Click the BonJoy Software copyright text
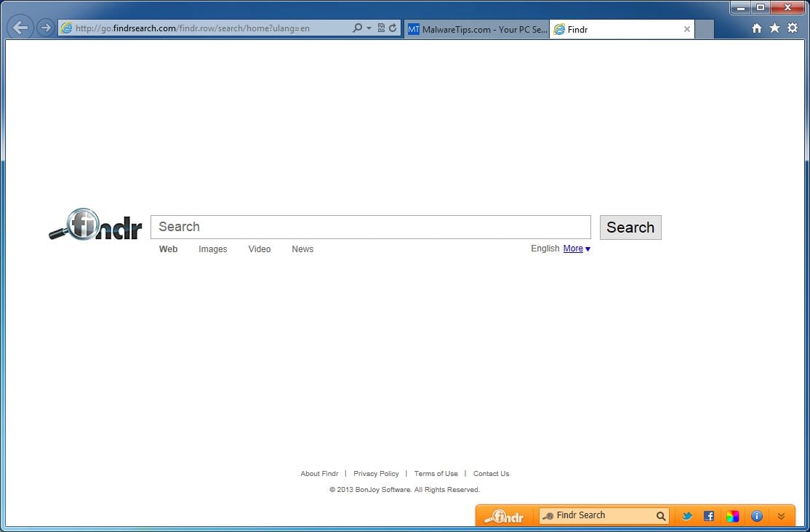Screen dimensions: 810x532 click(x=404, y=490)
